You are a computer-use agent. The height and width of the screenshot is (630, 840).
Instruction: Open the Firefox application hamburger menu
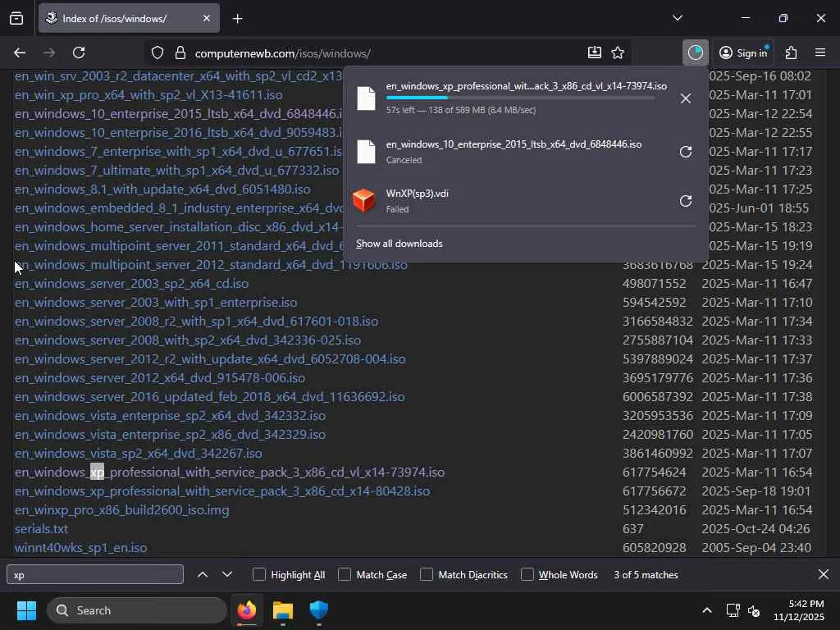820,52
